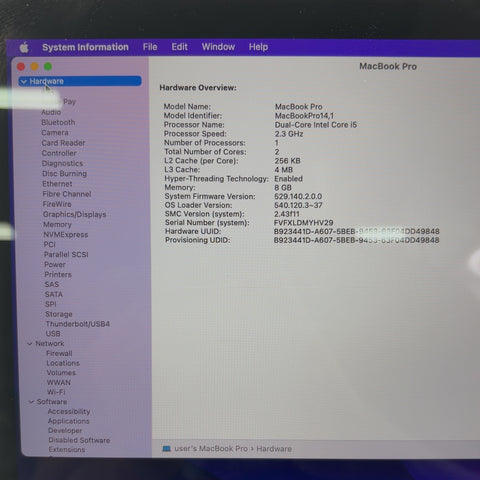
Task: Select USB in the sidebar
Action: (x=53, y=334)
